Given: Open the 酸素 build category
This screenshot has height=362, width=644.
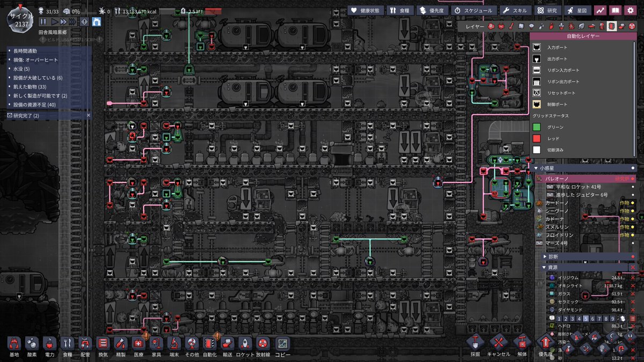Looking at the screenshot, I should point(32,346).
